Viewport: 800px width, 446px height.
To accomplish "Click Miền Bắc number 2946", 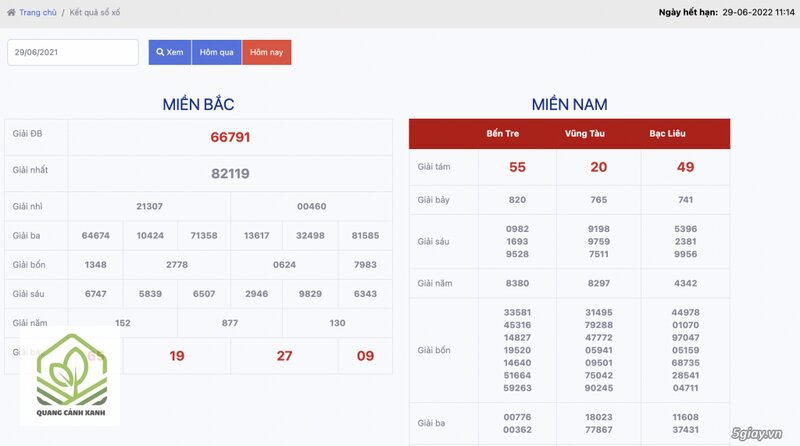I will [x=256, y=293].
